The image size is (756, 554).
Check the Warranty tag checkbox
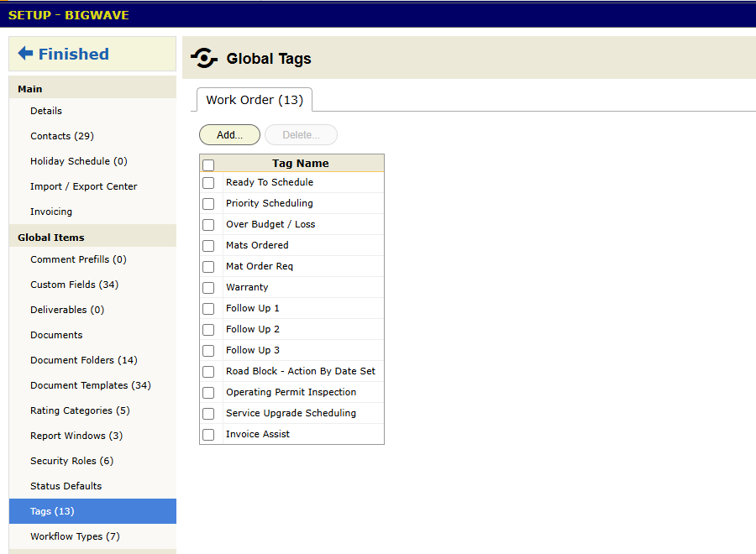point(208,288)
